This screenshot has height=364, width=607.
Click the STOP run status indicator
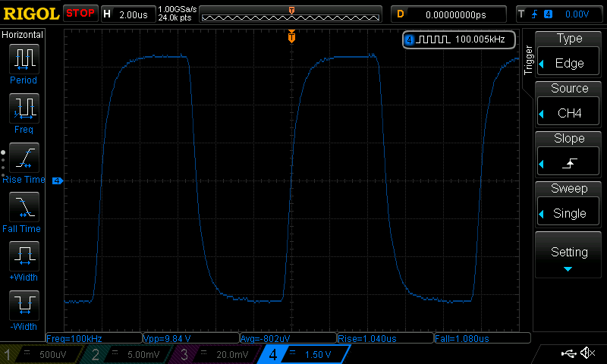80,14
